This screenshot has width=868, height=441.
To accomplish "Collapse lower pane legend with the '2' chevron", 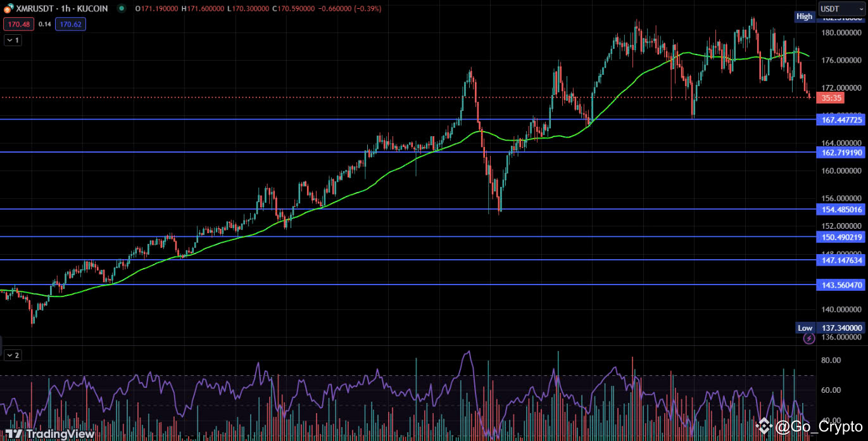I will coord(13,355).
